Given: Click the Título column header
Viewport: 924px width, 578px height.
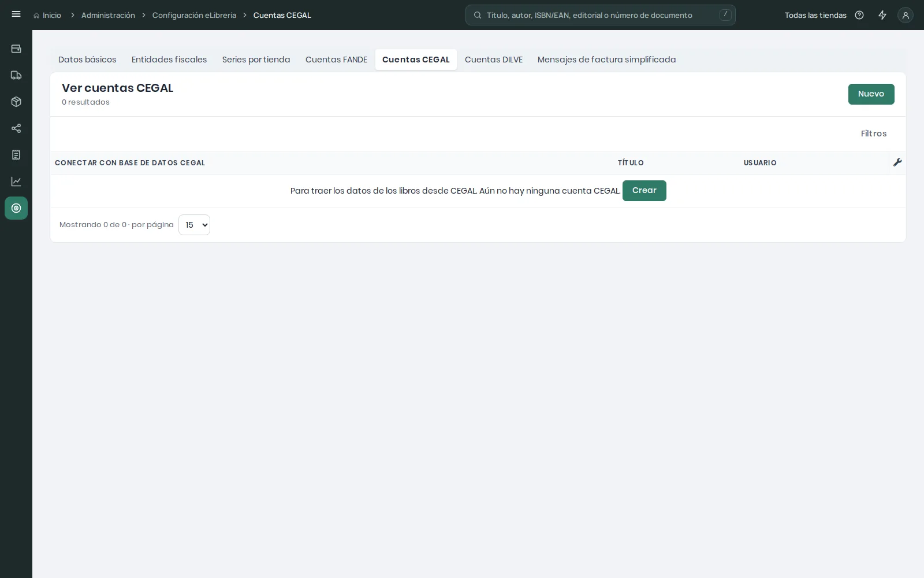Looking at the screenshot, I should click(x=631, y=163).
